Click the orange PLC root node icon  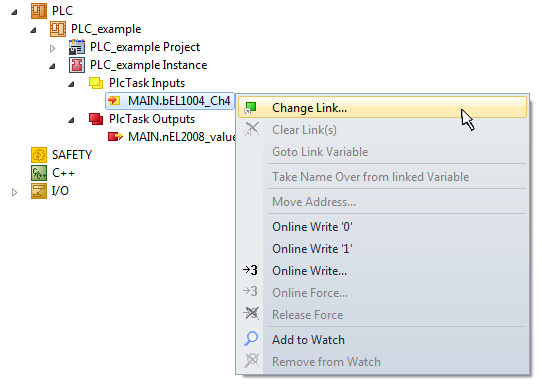pos(39,11)
